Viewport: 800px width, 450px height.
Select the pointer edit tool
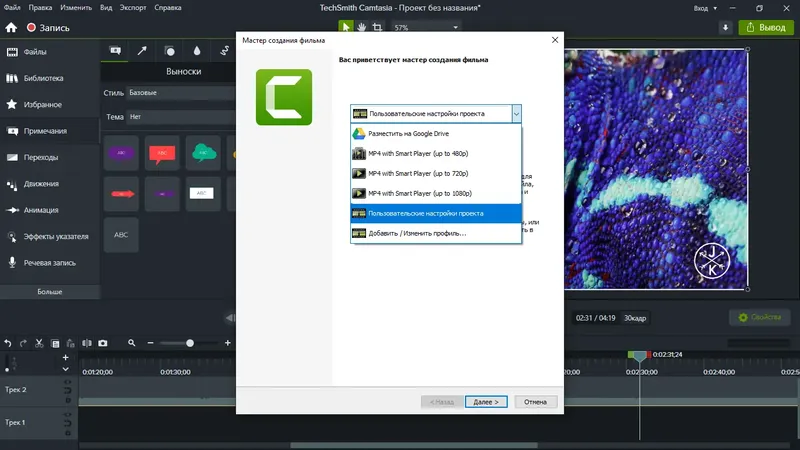(345, 27)
